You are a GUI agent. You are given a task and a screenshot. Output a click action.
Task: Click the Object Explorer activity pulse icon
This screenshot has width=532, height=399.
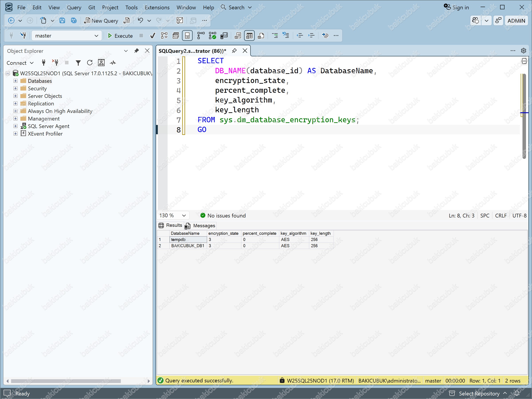113,63
